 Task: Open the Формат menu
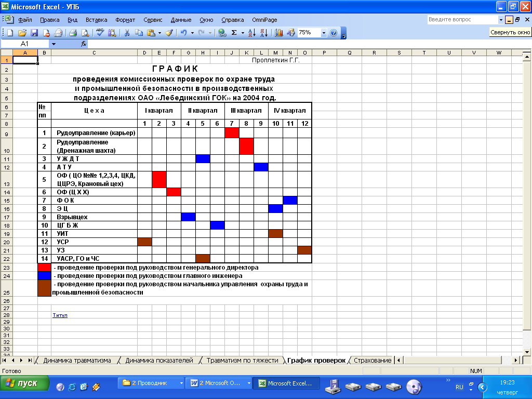pos(125,20)
